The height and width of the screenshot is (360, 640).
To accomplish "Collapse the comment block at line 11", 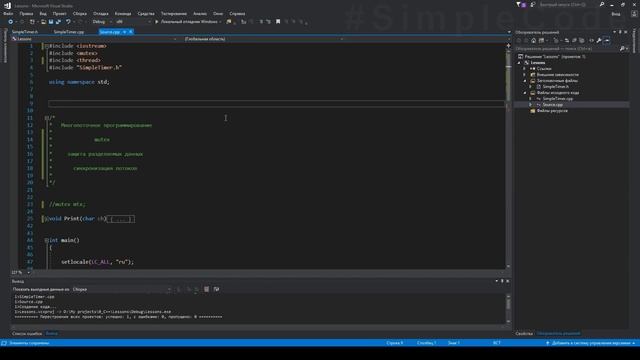I will [x=47, y=118].
